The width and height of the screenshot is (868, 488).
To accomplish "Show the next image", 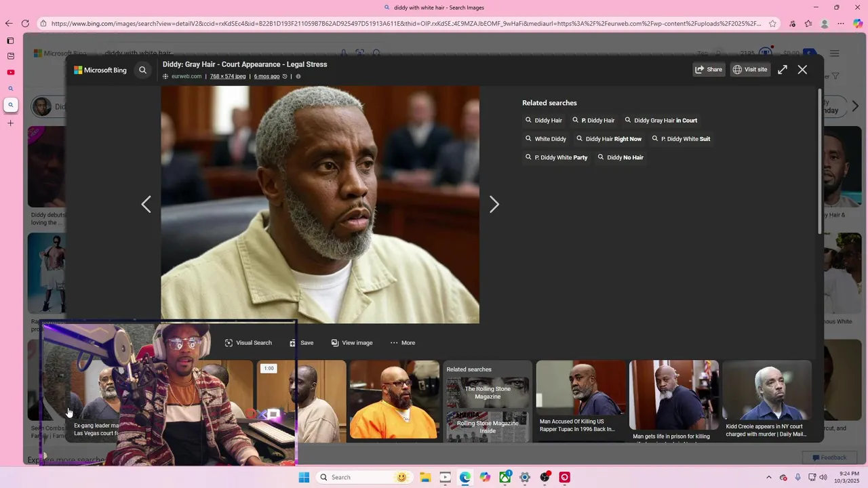I will [x=494, y=204].
